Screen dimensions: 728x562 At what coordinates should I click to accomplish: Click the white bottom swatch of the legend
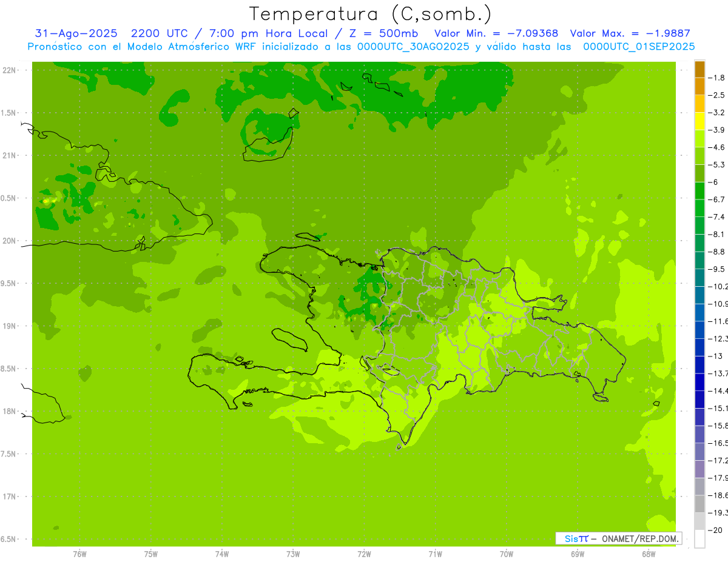click(x=699, y=538)
